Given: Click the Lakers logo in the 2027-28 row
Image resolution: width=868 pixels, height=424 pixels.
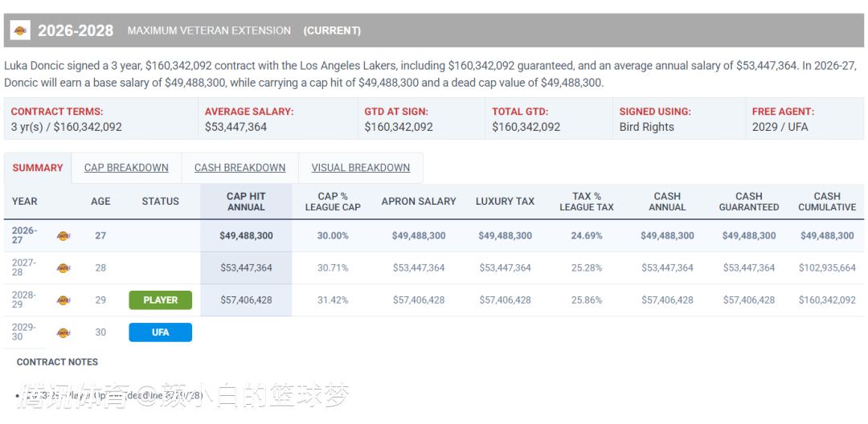Looking at the screenshot, I should click(63, 268).
